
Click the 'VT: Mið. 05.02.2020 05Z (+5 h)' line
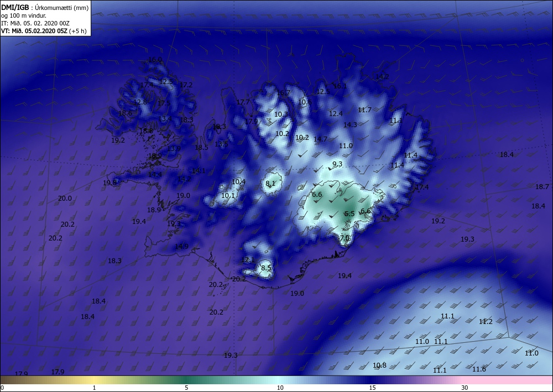tap(44, 31)
